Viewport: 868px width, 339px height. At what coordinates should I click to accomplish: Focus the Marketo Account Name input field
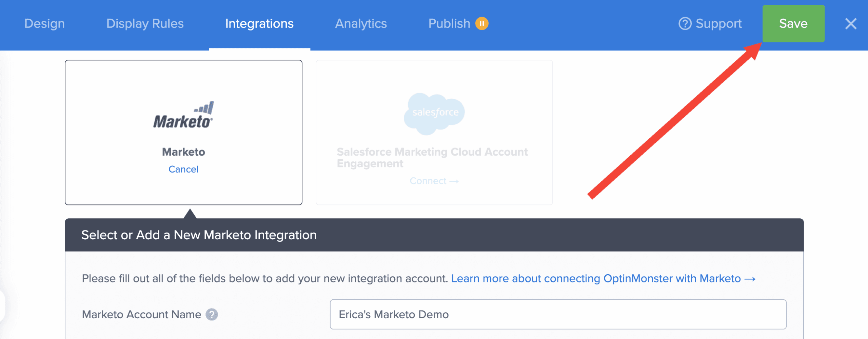[x=558, y=314]
